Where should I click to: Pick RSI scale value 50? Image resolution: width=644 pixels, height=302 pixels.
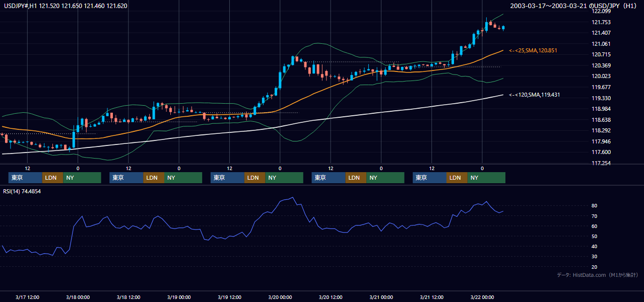click(x=595, y=236)
